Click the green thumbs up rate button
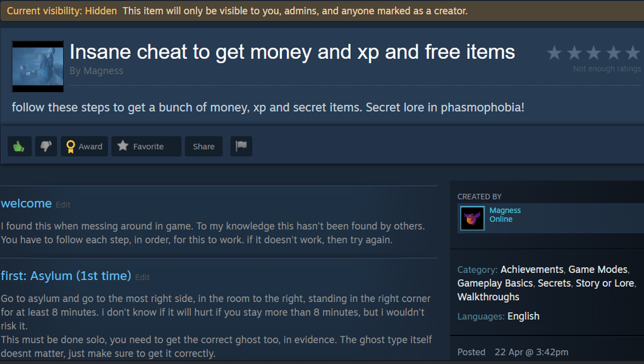Screen dimensions: 644x364 pos(20,146)
